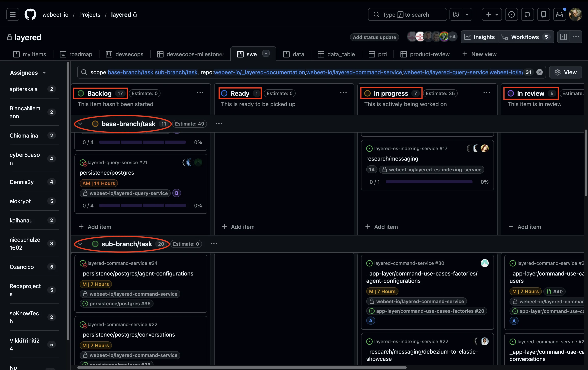Open GitHub notifications inbox
This screenshot has height=370, width=588.
click(x=559, y=14)
